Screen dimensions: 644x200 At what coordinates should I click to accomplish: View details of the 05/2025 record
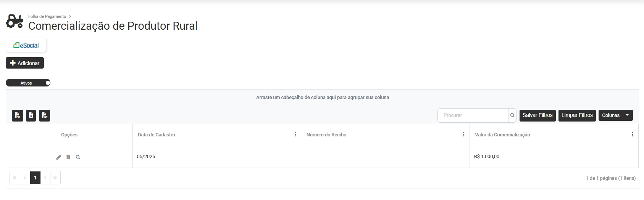pyautogui.click(x=78, y=157)
